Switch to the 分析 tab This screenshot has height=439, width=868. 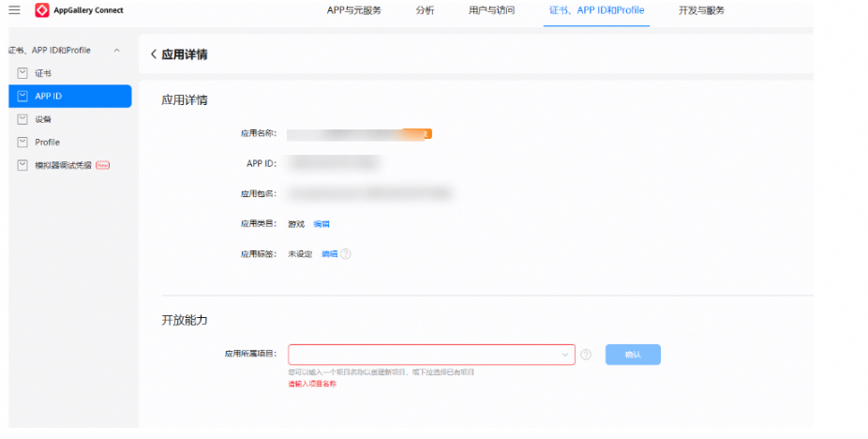[425, 11]
